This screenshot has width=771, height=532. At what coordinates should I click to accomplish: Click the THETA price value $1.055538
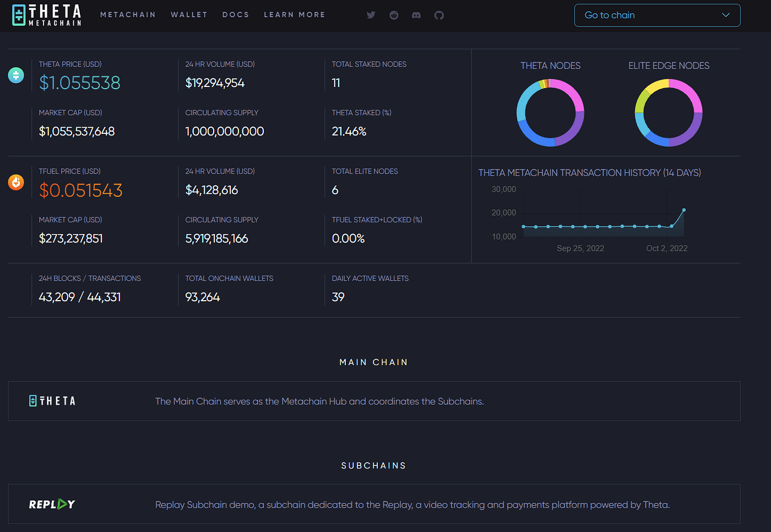coord(80,83)
